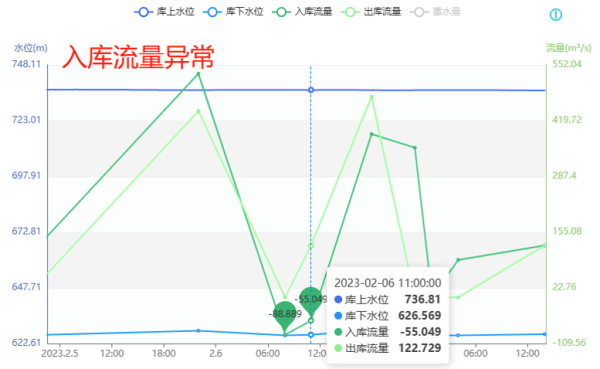Click the 出库流量 hollow point on dashed line

click(x=311, y=246)
